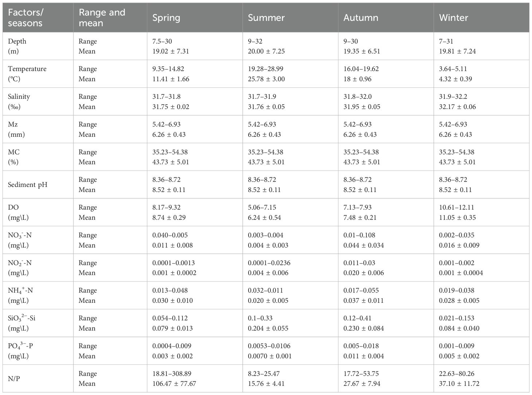The height and width of the screenshot is (395, 532).
Task: Click the Summer column header
Action: coord(266,17)
